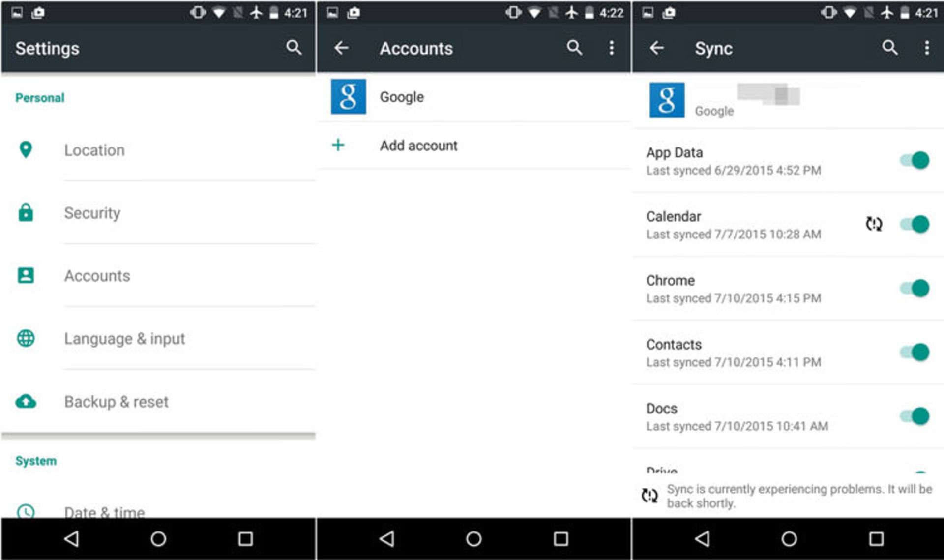Image resolution: width=944 pixels, height=560 pixels.
Task: Open overflow menu on Accounts screen
Action: tap(612, 48)
